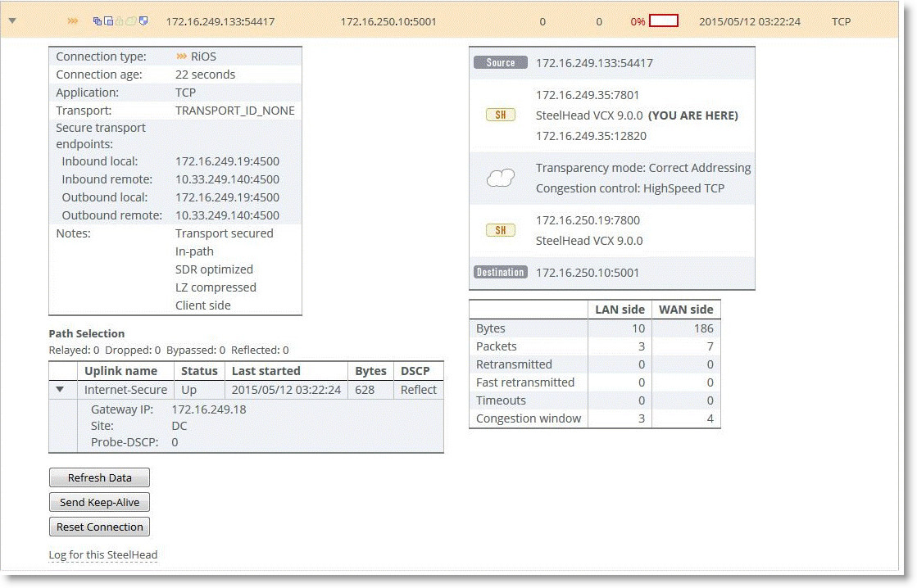Click the 0% reduction bar indicator
Image resolution: width=917 pixels, height=588 pixels.
[663, 21]
